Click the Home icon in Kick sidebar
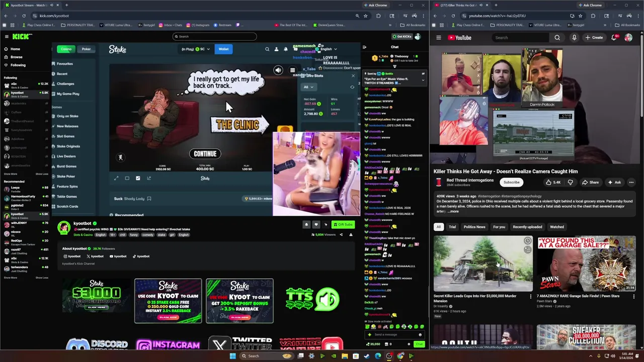The height and width of the screenshot is (362, 644). coord(6,49)
